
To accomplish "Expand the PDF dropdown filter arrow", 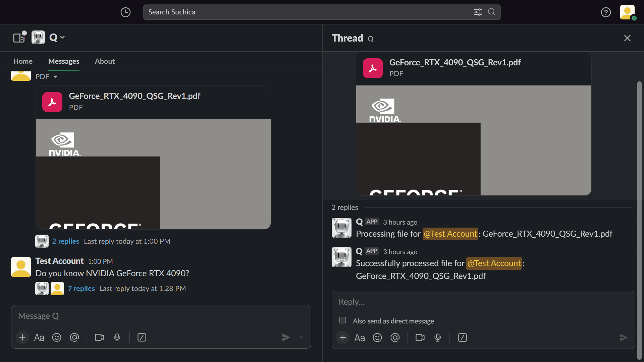I will 55,76.
